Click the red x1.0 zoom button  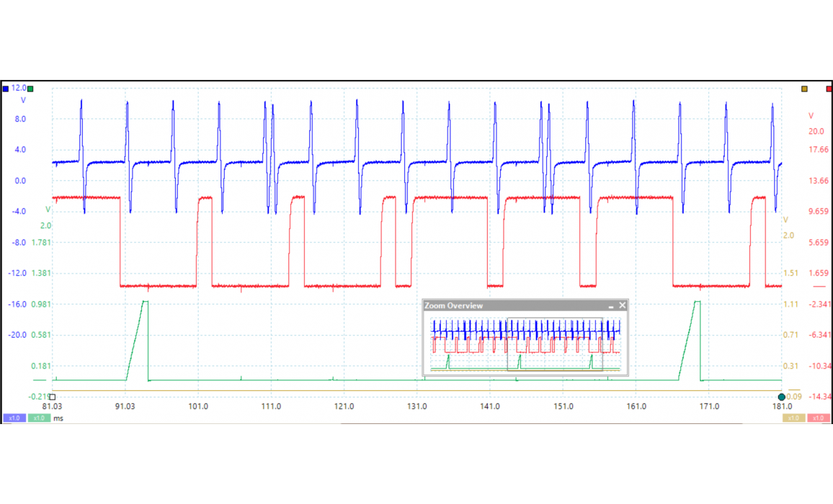tap(818, 418)
